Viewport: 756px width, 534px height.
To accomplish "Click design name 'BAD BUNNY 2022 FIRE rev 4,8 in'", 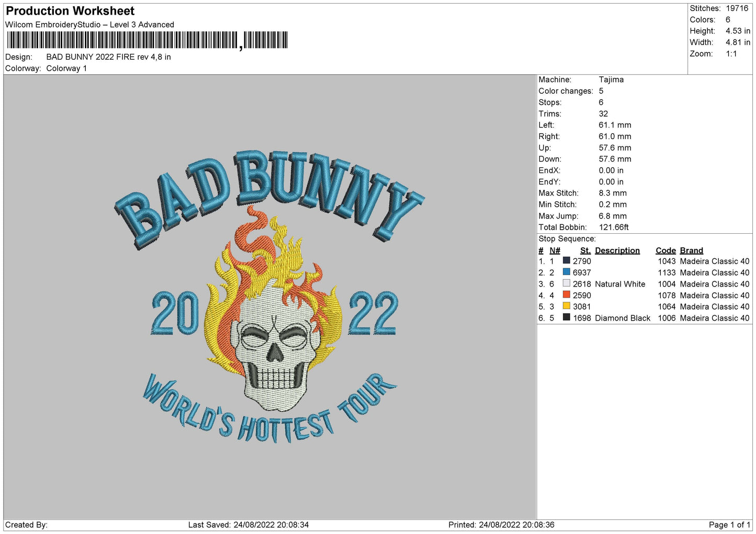I will 108,57.
